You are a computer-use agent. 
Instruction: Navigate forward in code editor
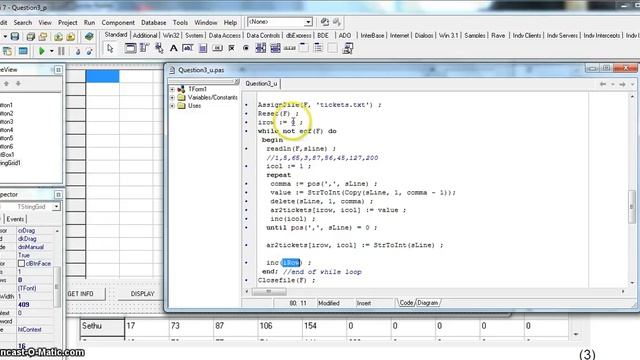click(x=622, y=84)
